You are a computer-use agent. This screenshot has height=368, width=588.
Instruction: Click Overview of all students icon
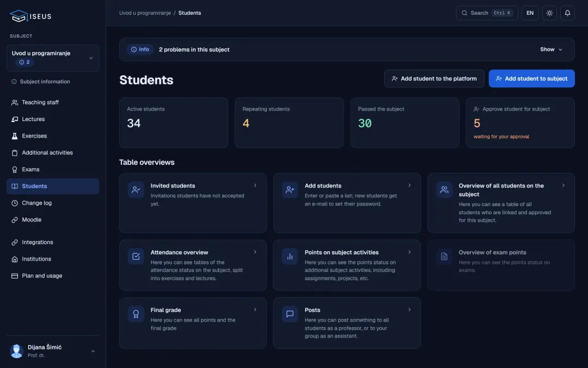click(444, 190)
